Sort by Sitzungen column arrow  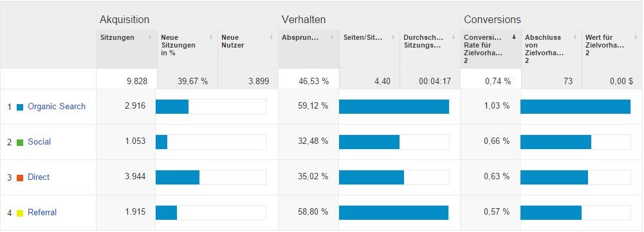pyautogui.click(x=151, y=37)
